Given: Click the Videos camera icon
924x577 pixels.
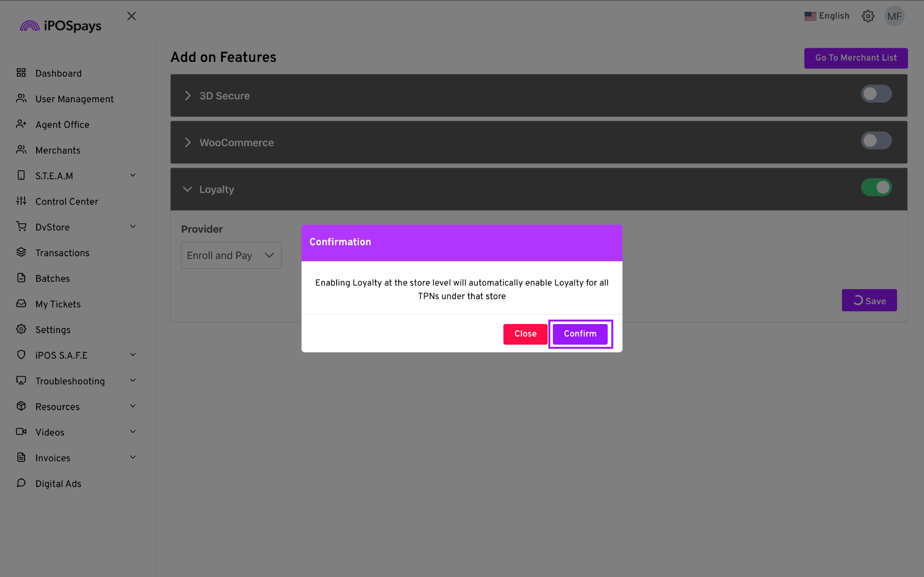Looking at the screenshot, I should click(21, 432).
